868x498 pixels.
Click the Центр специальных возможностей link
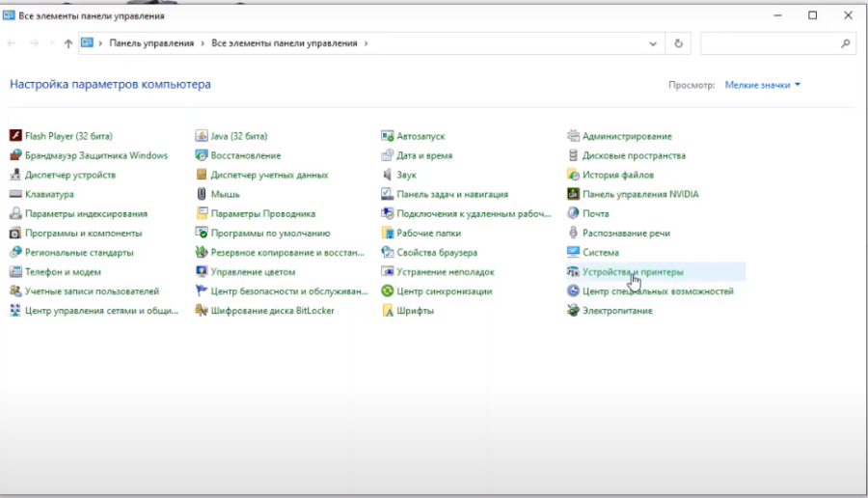coord(658,291)
